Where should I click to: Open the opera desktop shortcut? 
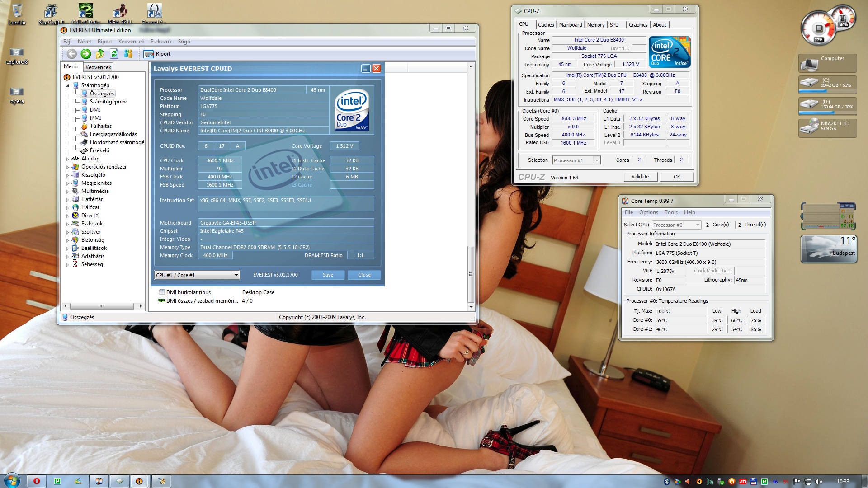coord(17,95)
